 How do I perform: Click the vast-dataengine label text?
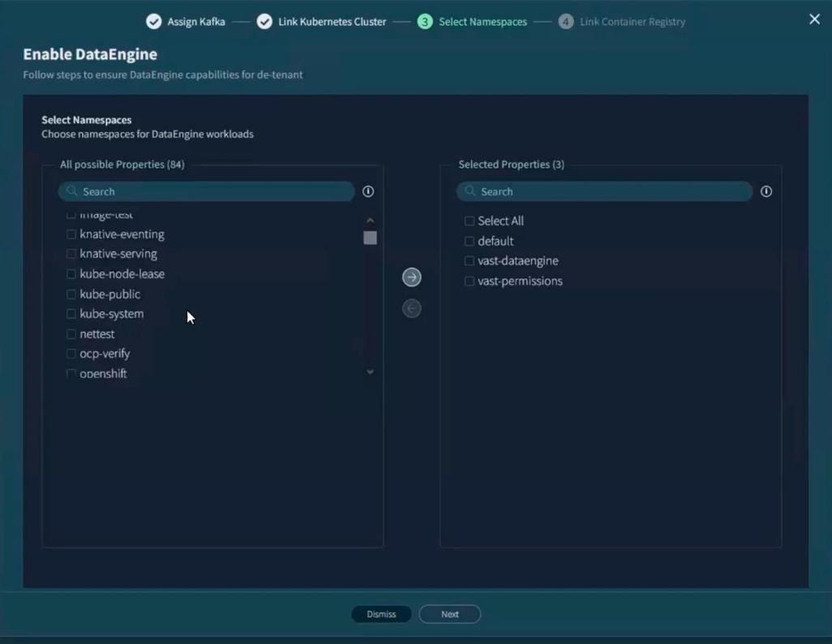(x=518, y=260)
